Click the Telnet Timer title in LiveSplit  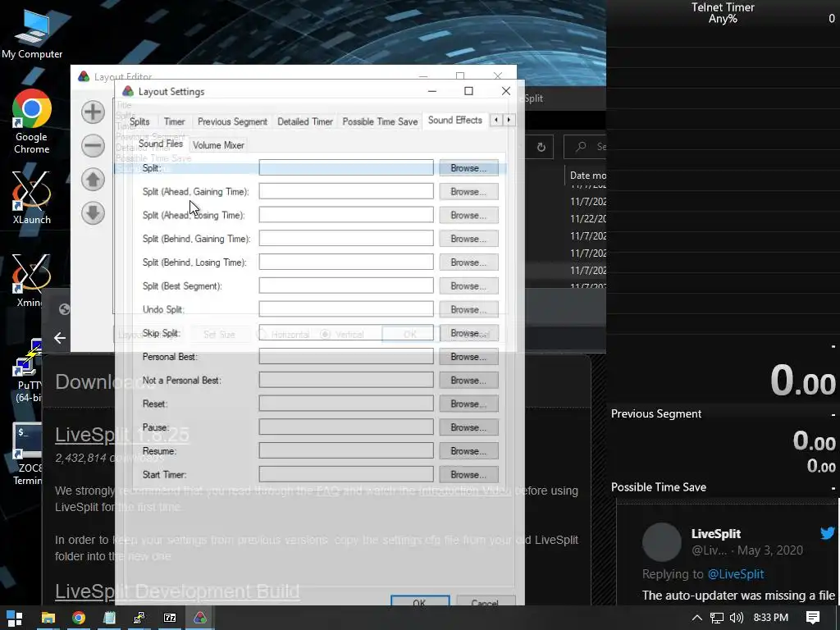[x=723, y=7]
